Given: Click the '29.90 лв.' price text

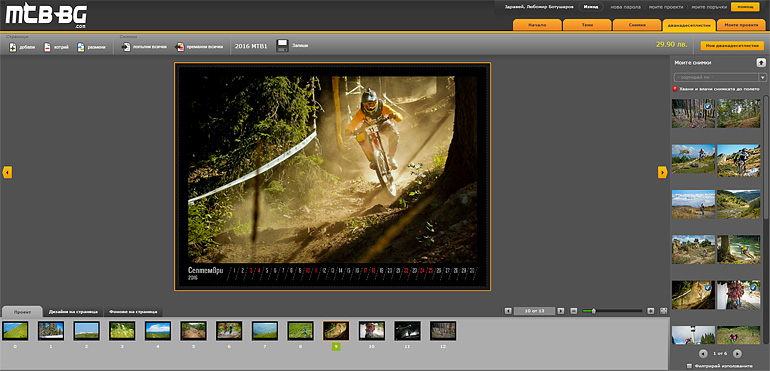Looking at the screenshot, I should click(671, 44).
